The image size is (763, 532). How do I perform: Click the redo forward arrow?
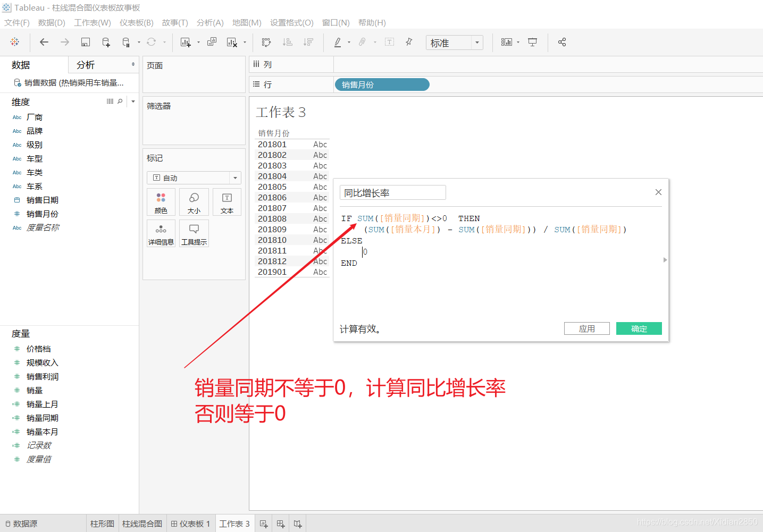click(x=65, y=42)
